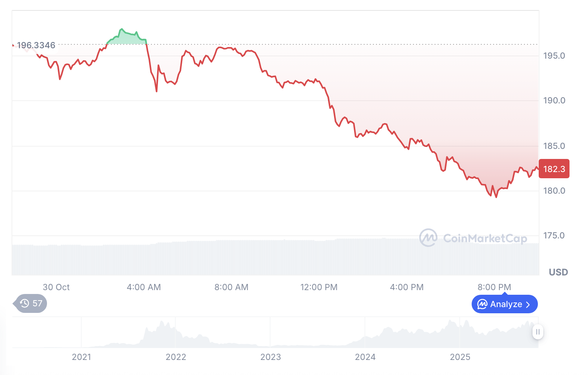Click the USD currency label
Image resolution: width=588 pixels, height=375 pixels.
click(x=558, y=272)
